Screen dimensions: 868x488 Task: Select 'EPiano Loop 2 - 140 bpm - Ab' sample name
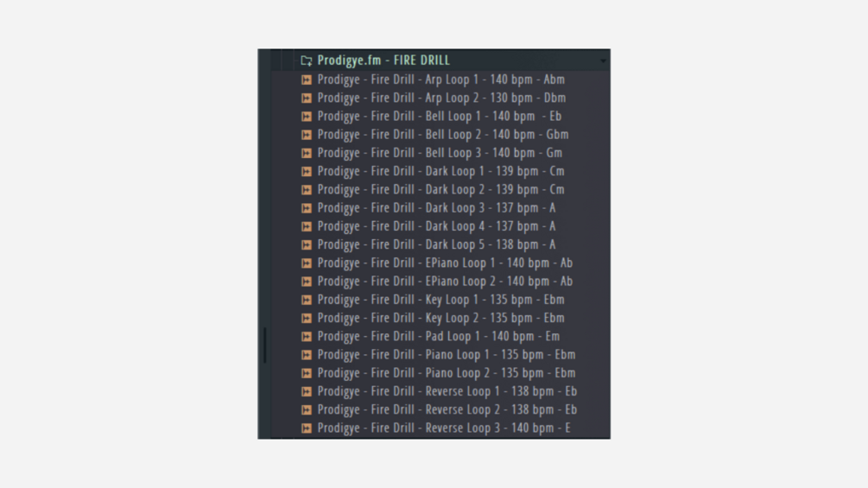pyautogui.click(x=445, y=282)
